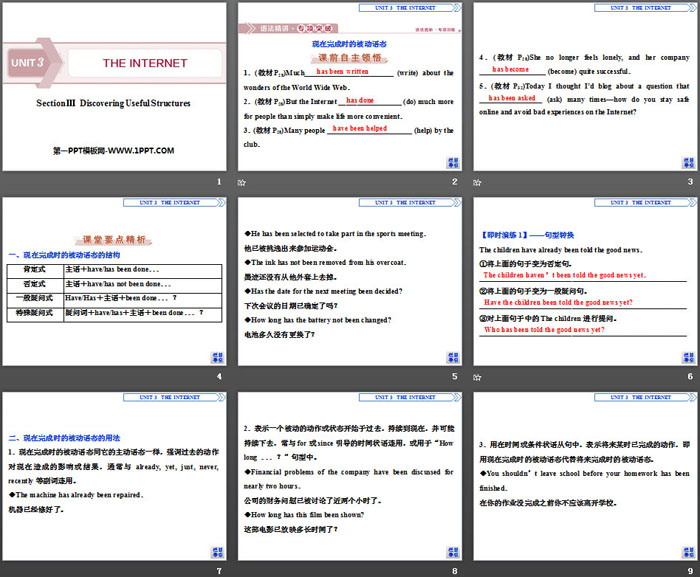Click the red answer 'has been written' on slide 2

343,72
